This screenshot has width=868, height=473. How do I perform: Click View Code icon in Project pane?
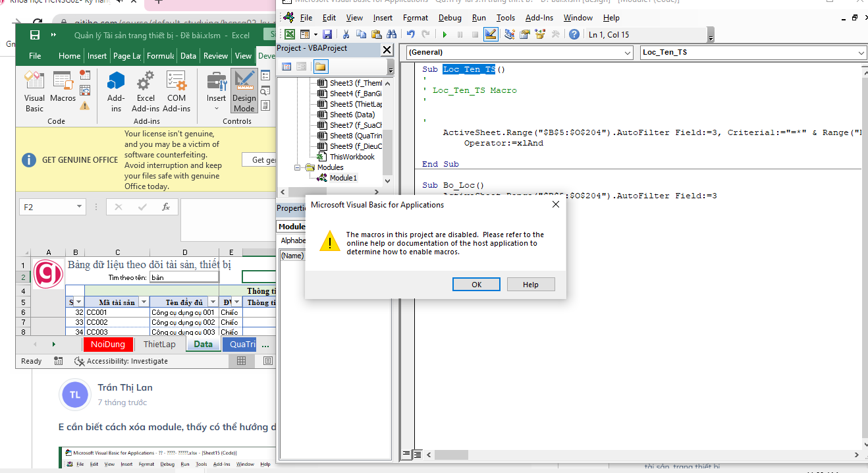[x=286, y=67]
